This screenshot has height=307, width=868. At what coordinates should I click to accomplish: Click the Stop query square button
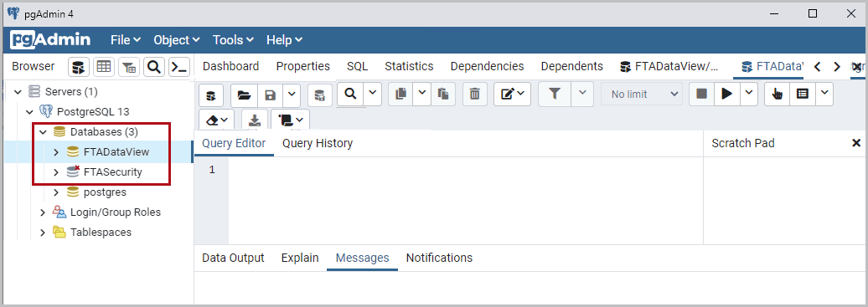701,94
